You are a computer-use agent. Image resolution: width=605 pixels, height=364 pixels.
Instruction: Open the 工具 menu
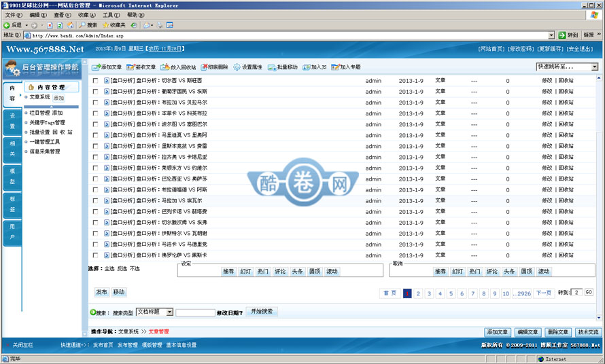pyautogui.click(x=111, y=15)
